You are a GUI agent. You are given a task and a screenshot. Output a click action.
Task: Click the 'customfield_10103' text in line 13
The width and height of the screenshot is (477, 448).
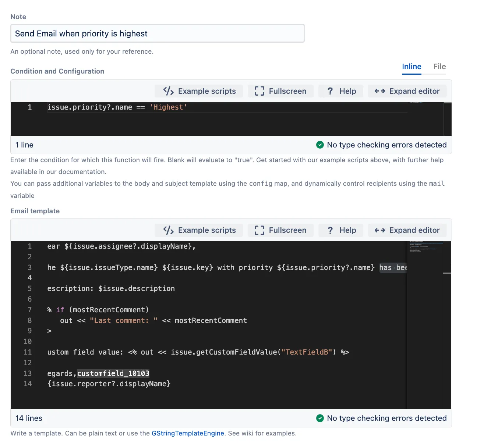[113, 373]
